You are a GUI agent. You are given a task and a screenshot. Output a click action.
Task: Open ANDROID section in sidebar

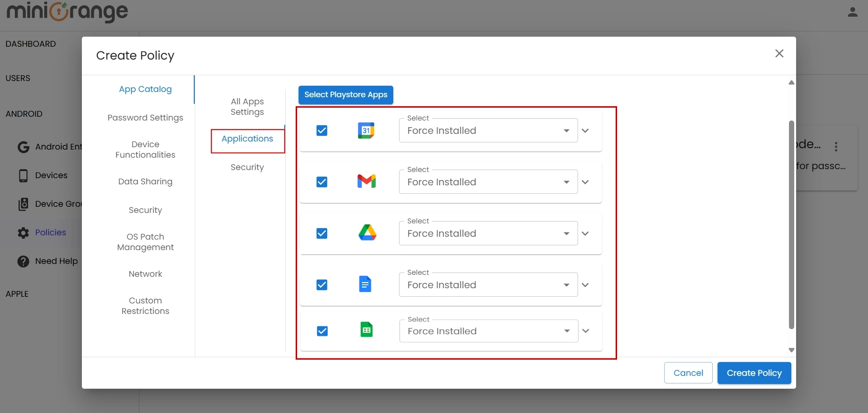[x=24, y=114]
